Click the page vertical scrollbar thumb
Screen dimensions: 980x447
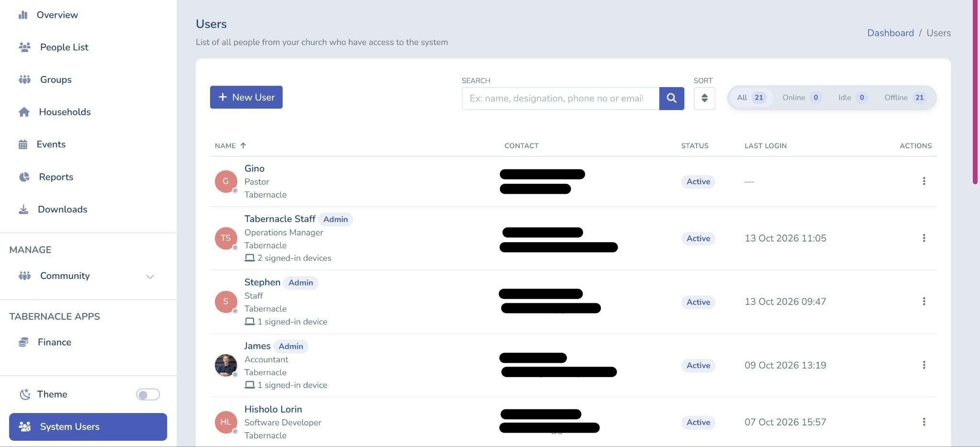click(976, 92)
